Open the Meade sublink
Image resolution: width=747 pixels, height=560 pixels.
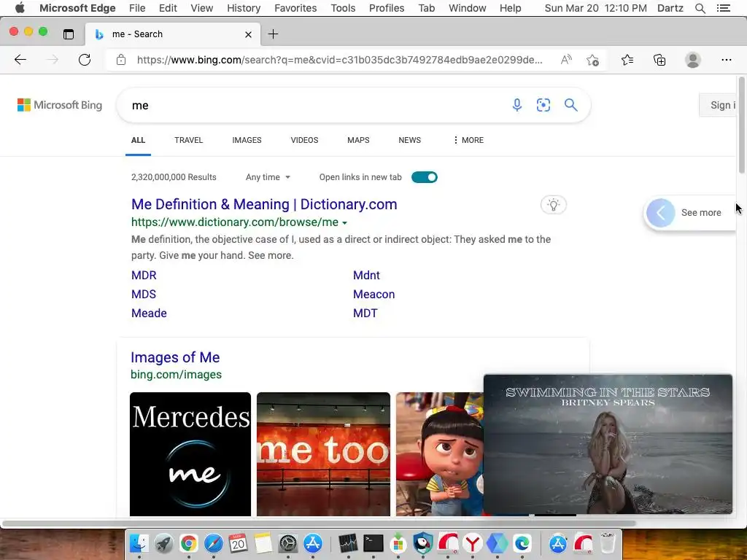coord(149,314)
